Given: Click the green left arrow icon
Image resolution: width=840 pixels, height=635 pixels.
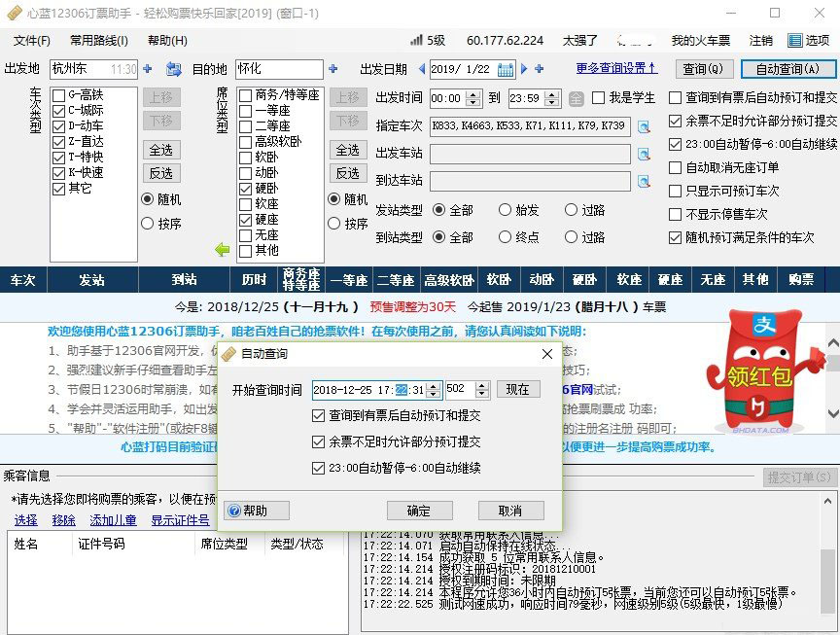Looking at the screenshot, I should (222, 249).
